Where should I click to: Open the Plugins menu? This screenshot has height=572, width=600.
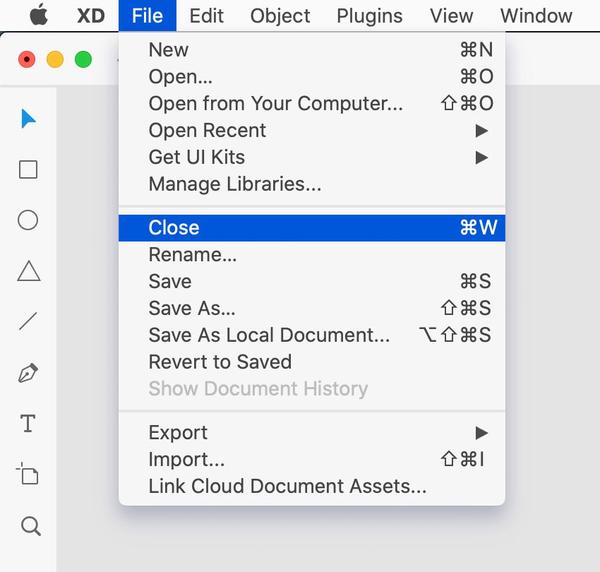370,16
